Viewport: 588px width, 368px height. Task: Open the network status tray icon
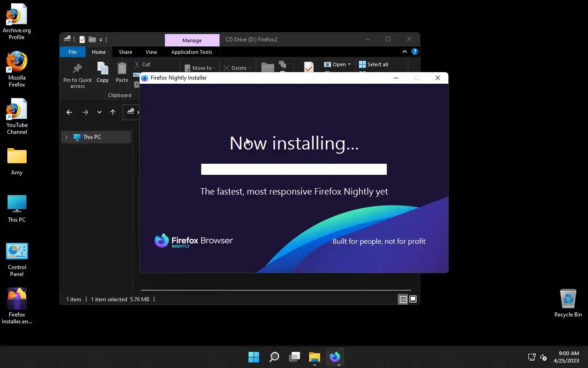click(x=531, y=357)
